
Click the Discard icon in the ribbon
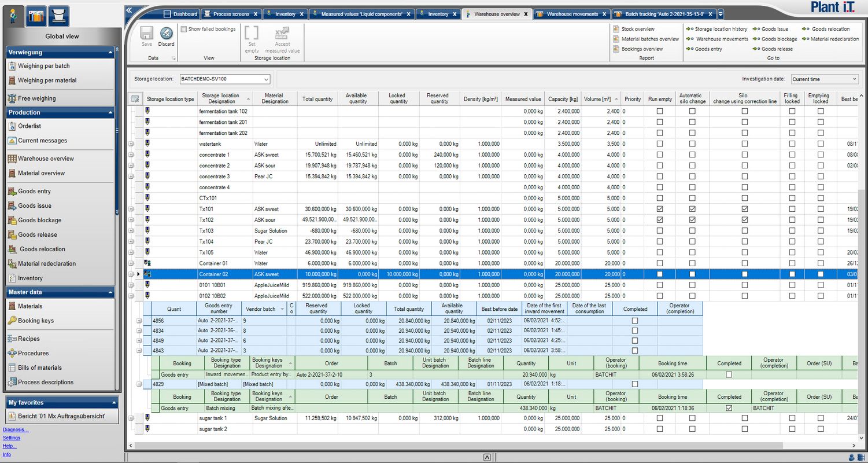point(166,34)
